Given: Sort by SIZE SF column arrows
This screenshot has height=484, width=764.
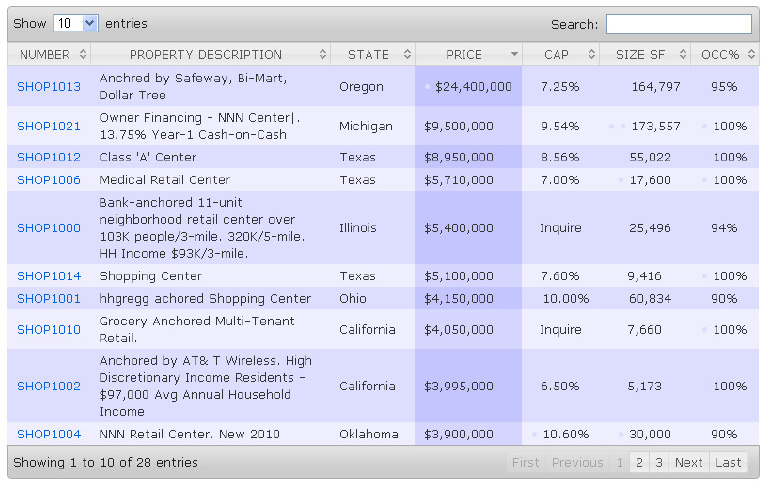Looking at the screenshot, I should click(683, 54).
